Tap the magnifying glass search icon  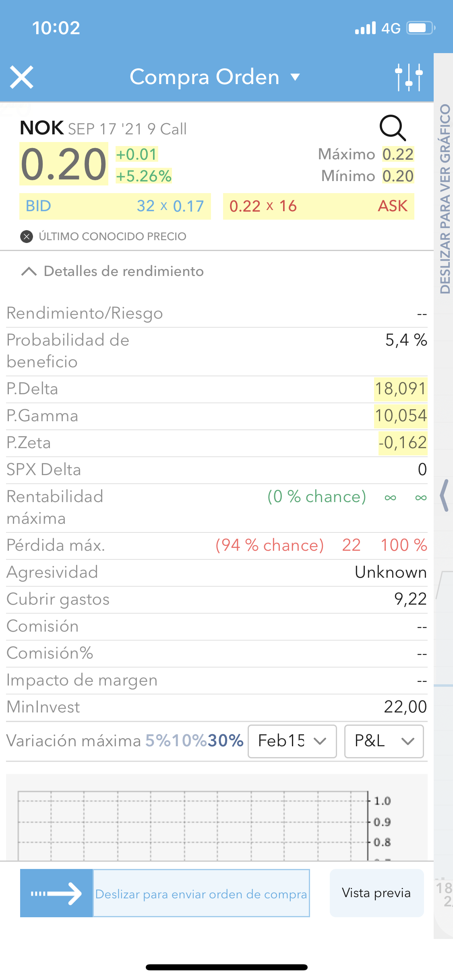(x=392, y=128)
